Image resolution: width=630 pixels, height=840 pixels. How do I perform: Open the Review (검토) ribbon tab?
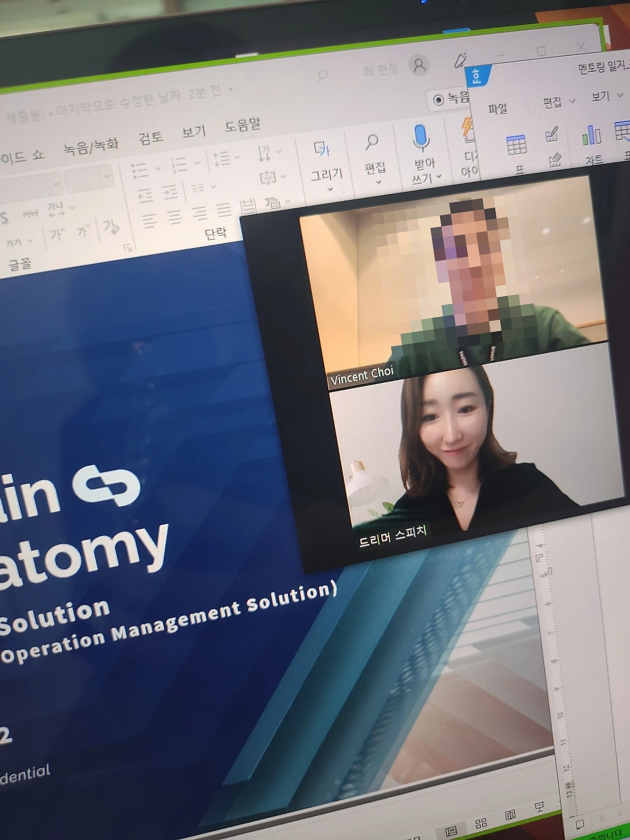[151, 138]
